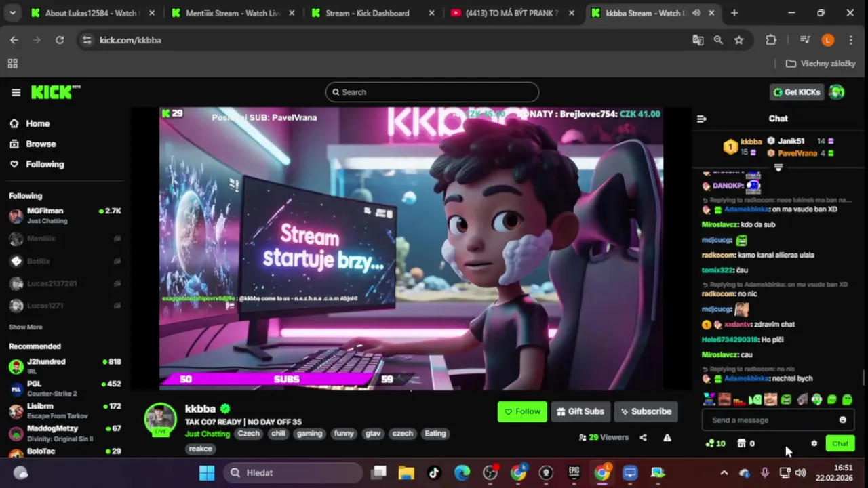Toggle the Follow heart button for kkbba
868x488 pixels.
[522, 411]
